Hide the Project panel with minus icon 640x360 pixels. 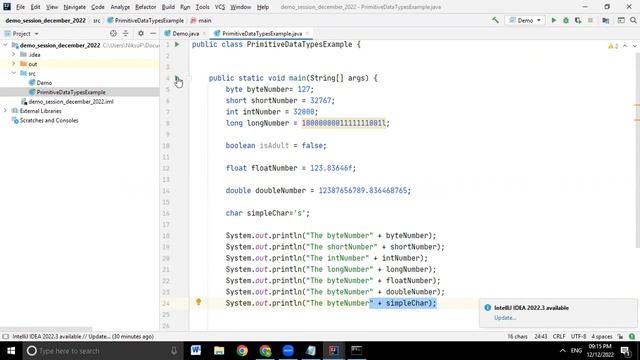(153, 33)
